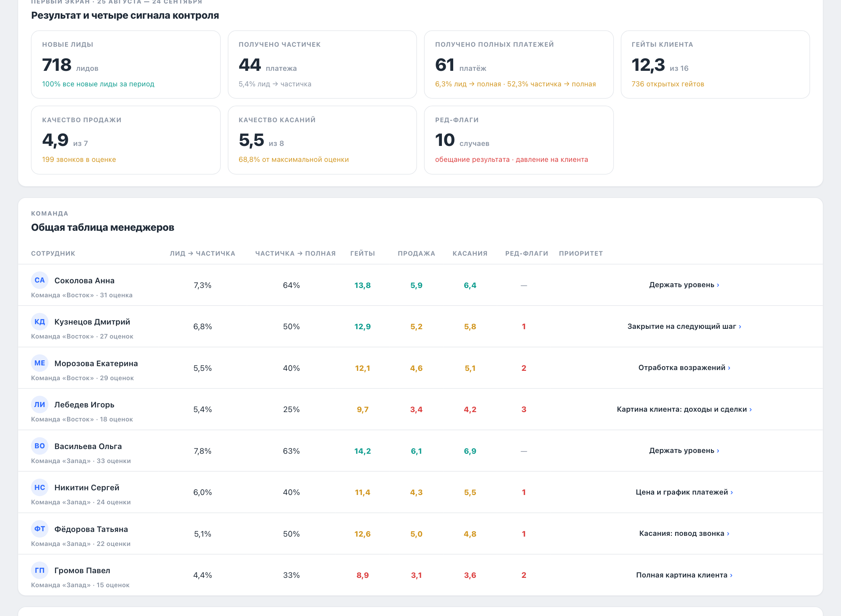Screen dimensions: 841x616
Task: Click sales score 3,1 for Громов Павел
Action: (x=416, y=575)
